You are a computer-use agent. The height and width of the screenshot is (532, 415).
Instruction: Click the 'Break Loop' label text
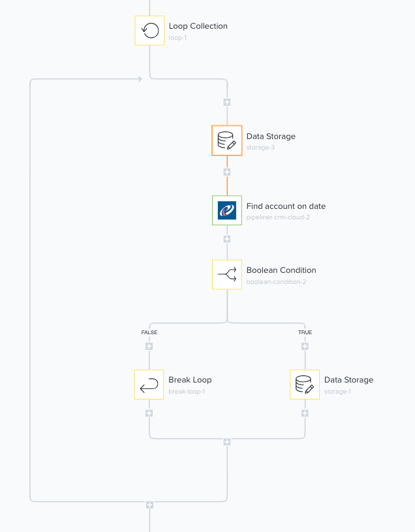point(190,380)
